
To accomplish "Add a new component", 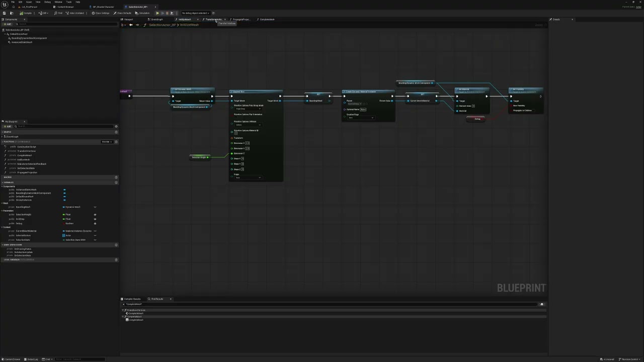I will (7, 24).
